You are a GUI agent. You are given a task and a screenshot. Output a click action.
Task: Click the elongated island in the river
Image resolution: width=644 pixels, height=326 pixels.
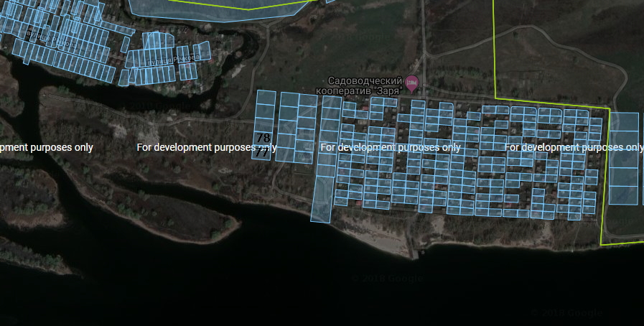pos(179,215)
